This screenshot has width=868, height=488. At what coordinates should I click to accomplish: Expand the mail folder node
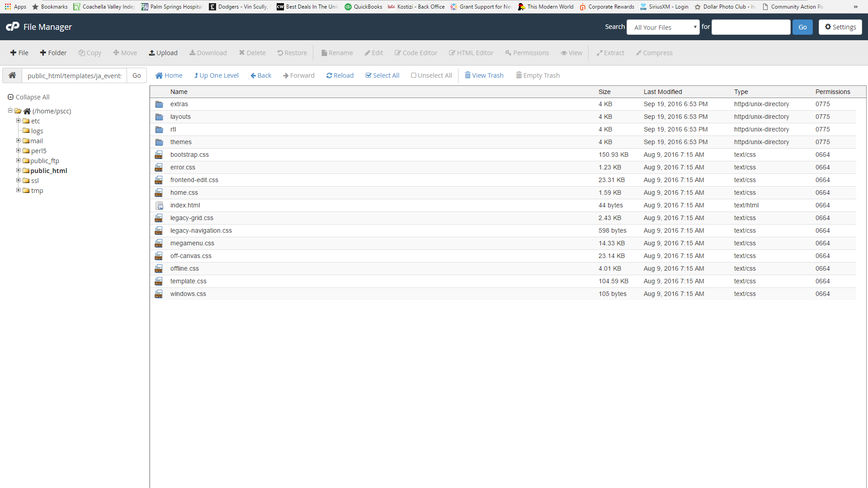click(18, 141)
